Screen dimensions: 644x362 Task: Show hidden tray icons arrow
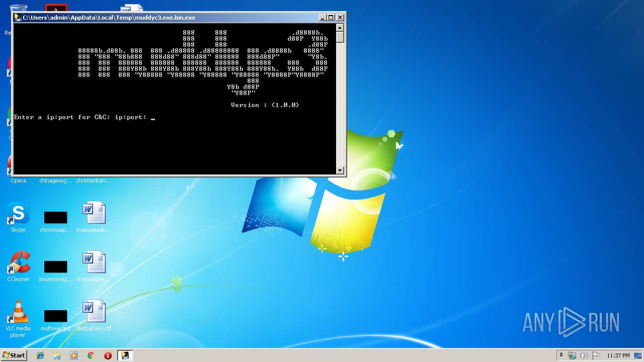tap(561, 355)
